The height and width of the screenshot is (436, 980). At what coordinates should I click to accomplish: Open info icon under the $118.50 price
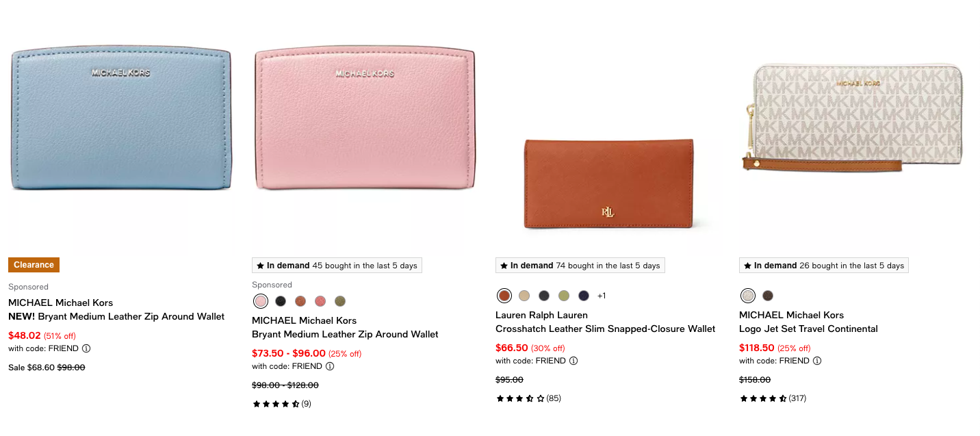tap(817, 361)
